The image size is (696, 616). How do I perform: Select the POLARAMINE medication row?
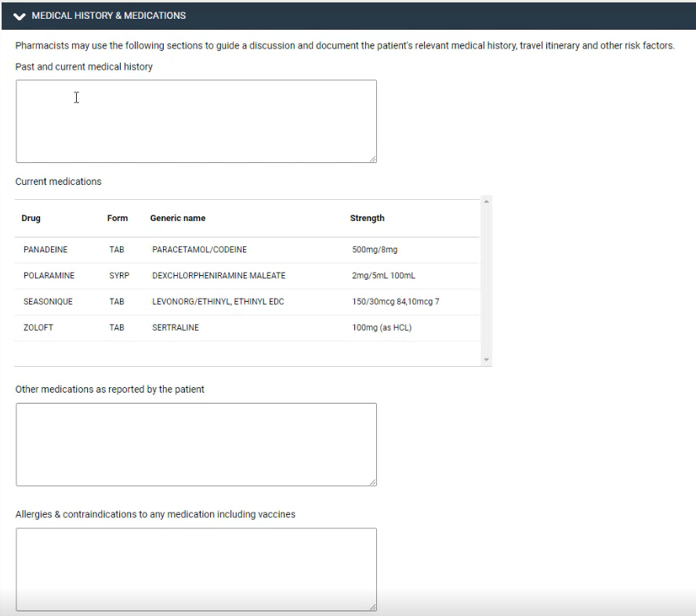coord(247,276)
